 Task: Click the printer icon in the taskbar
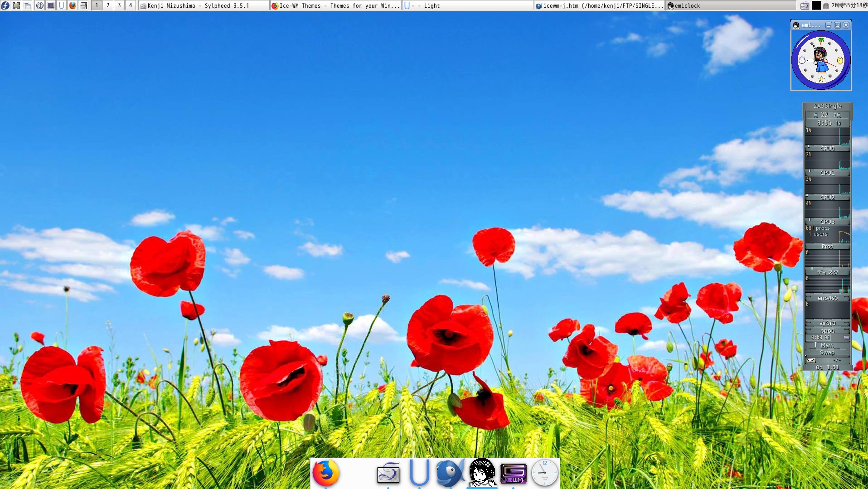tap(83, 5)
